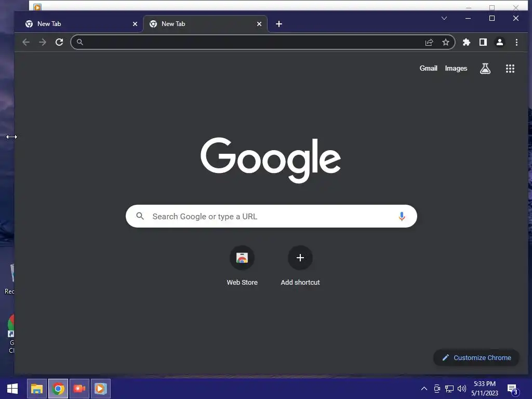Focus the Chrome address bar
This screenshot has height=399, width=532.
[262, 42]
